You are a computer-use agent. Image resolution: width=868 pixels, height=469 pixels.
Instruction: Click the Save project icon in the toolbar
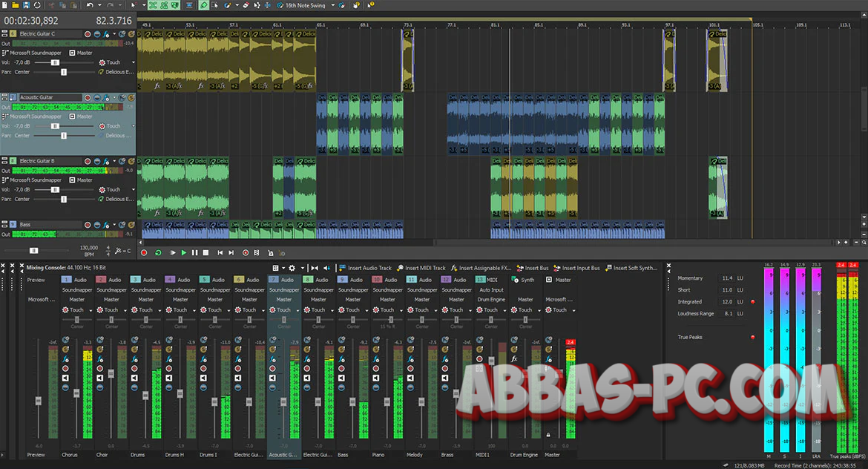(x=26, y=5)
